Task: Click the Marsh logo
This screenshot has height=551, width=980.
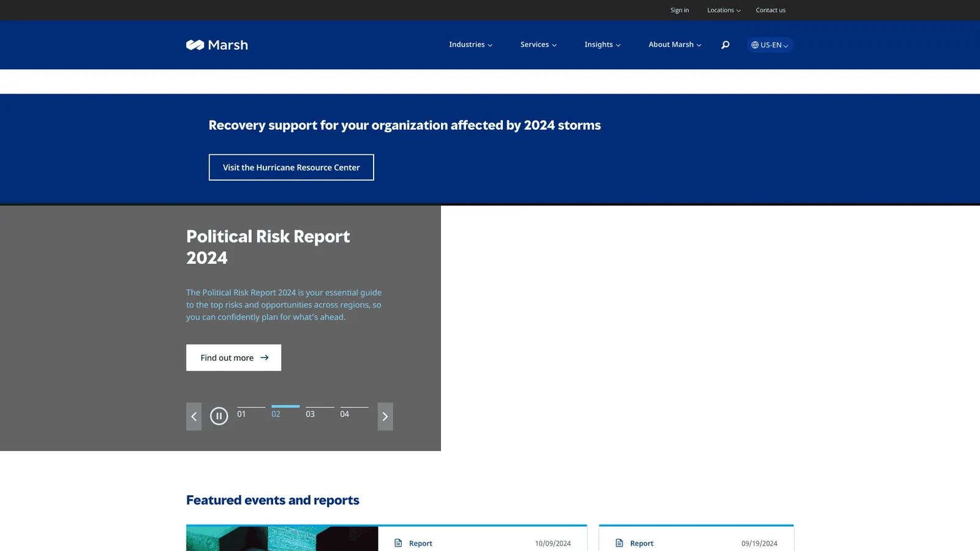Action: click(x=217, y=45)
